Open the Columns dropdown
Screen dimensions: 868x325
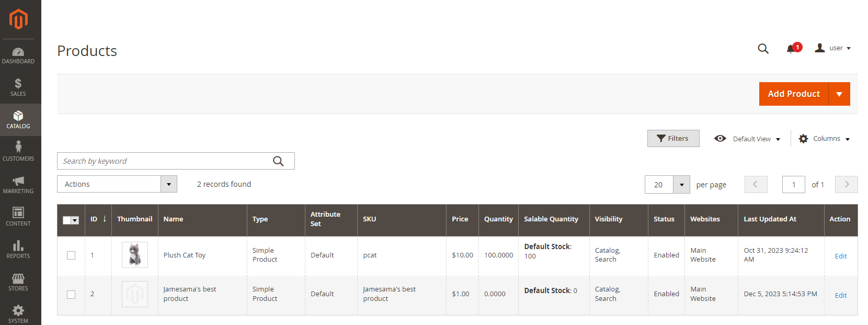click(x=825, y=139)
